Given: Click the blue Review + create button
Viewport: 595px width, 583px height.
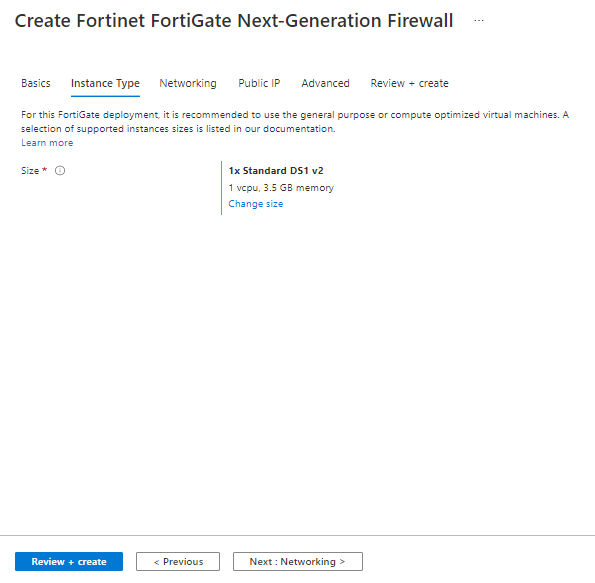Looking at the screenshot, I should click(x=69, y=561).
